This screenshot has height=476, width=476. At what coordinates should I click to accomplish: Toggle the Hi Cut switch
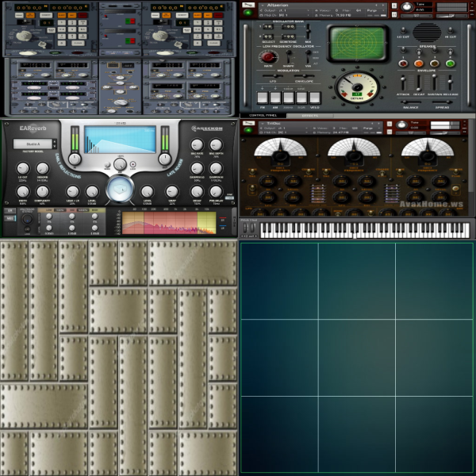pyautogui.click(x=451, y=30)
